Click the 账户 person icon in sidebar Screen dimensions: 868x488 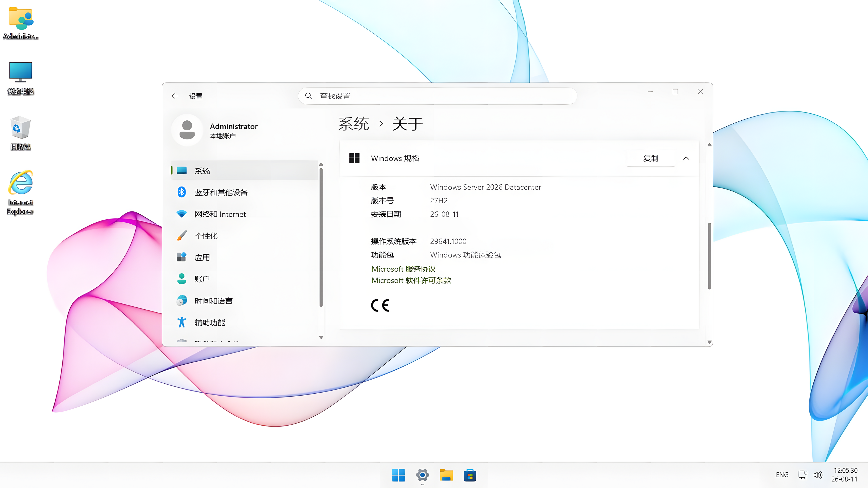click(x=182, y=278)
